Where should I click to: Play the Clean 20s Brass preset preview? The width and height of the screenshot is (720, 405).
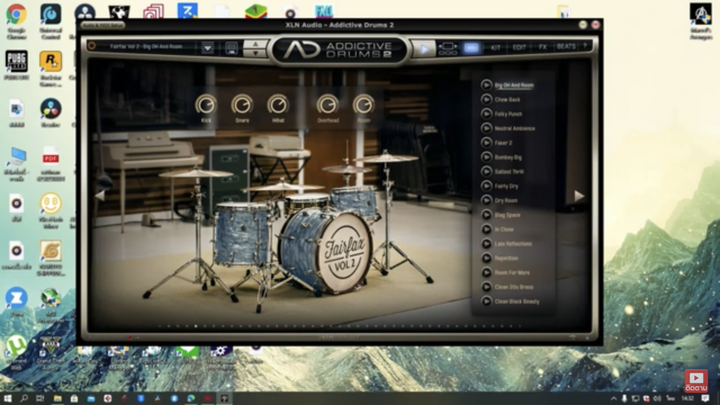tap(486, 287)
